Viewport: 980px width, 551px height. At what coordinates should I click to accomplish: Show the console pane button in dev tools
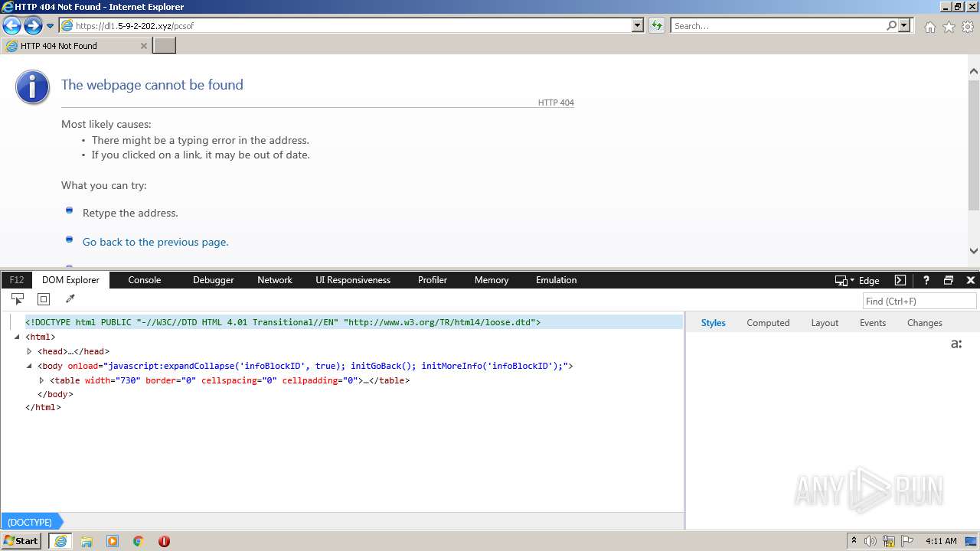coord(900,280)
